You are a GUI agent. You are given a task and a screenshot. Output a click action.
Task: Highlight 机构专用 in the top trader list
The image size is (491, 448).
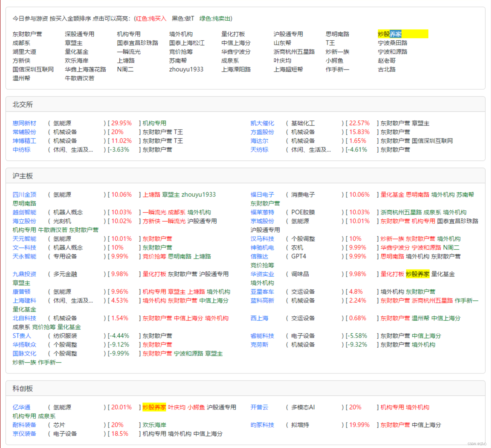(x=129, y=34)
